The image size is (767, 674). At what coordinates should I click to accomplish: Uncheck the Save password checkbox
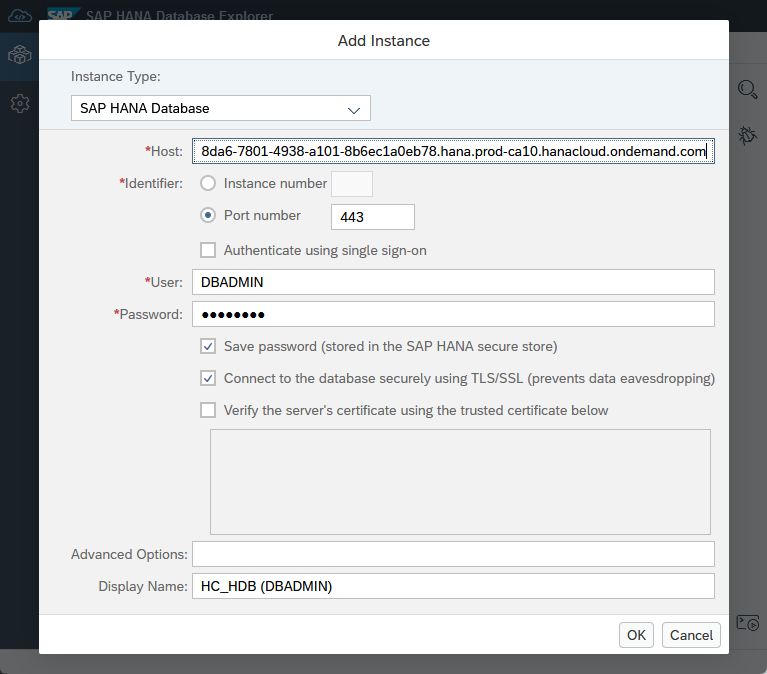(x=208, y=346)
